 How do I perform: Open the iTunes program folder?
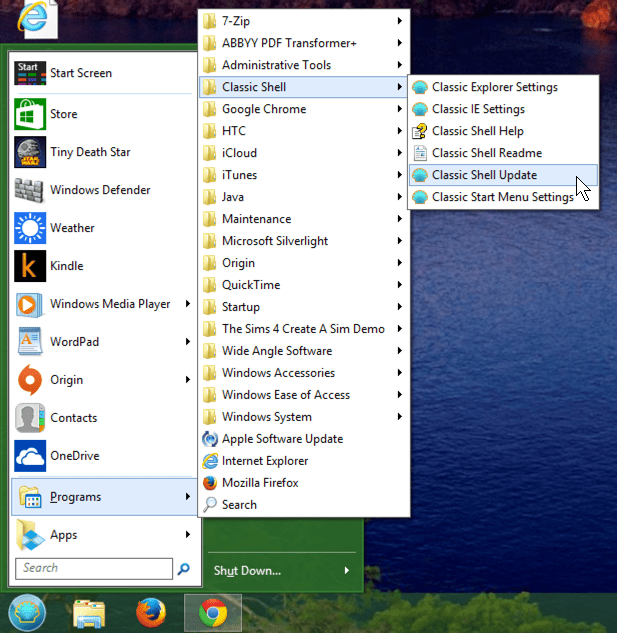tap(303, 175)
